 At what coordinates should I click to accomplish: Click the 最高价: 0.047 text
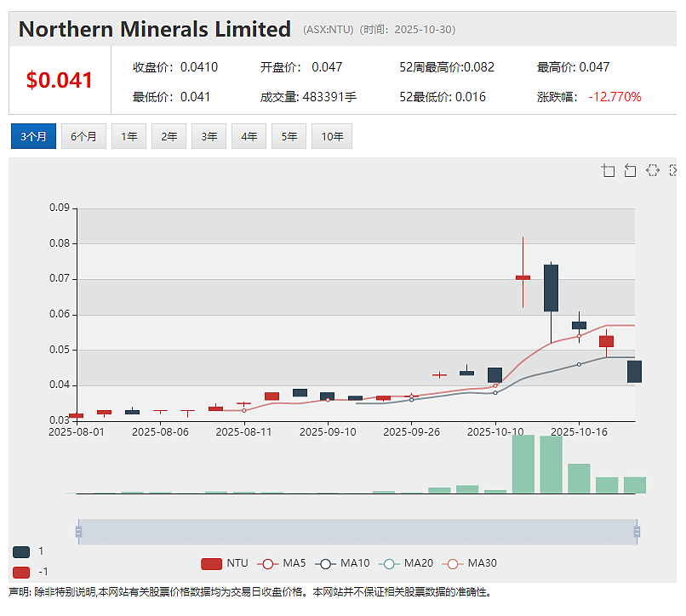click(x=573, y=67)
